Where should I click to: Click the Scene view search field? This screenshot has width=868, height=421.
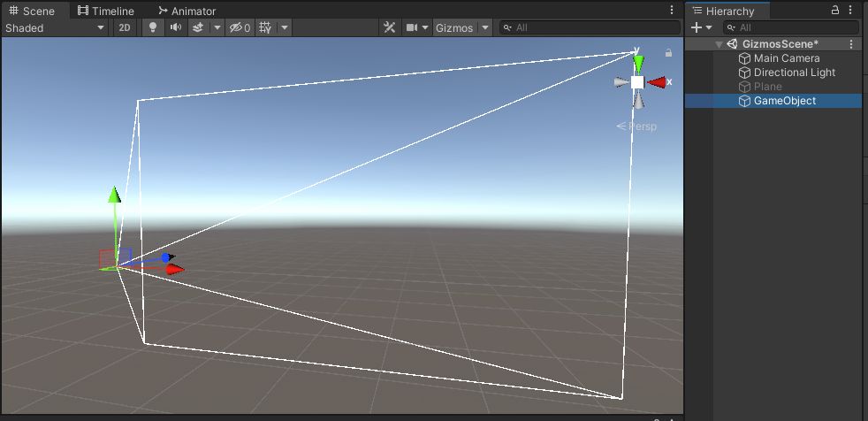(x=590, y=27)
